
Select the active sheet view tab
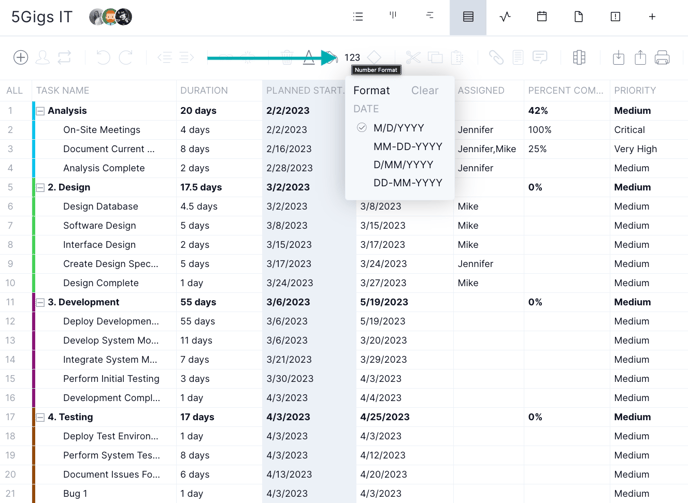(468, 17)
